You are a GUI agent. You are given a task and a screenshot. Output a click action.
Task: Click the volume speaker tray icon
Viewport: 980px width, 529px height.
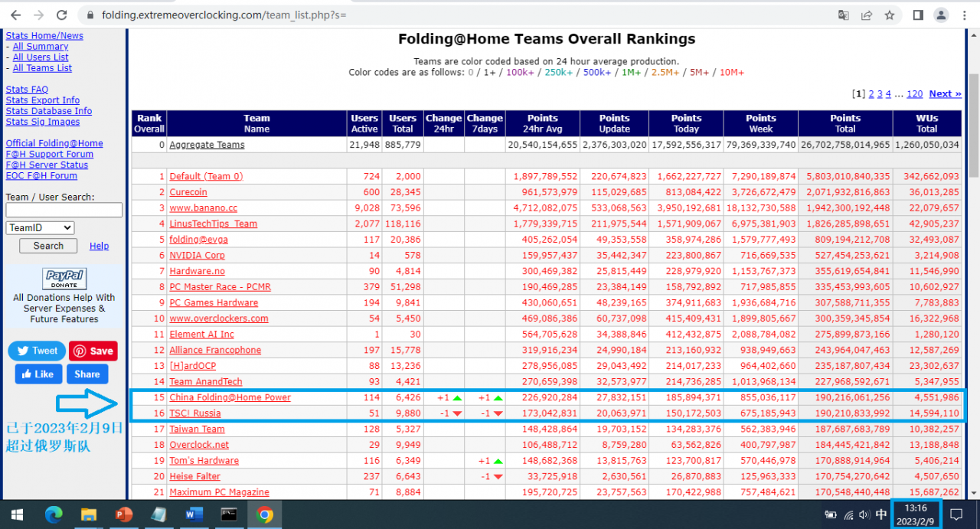[x=864, y=514]
